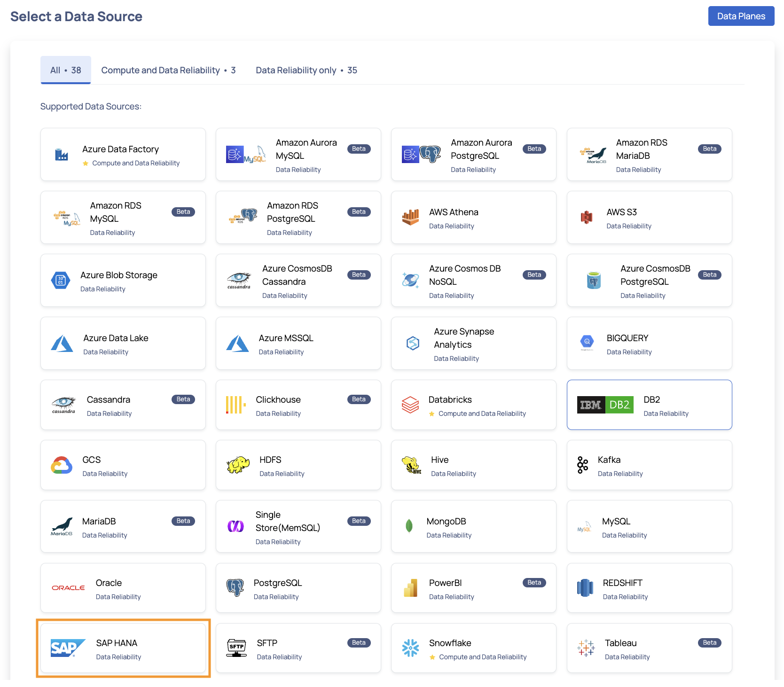Image resolution: width=784 pixels, height=687 pixels.
Task: Switch to Compute and Data Reliability tab
Action: click(168, 70)
